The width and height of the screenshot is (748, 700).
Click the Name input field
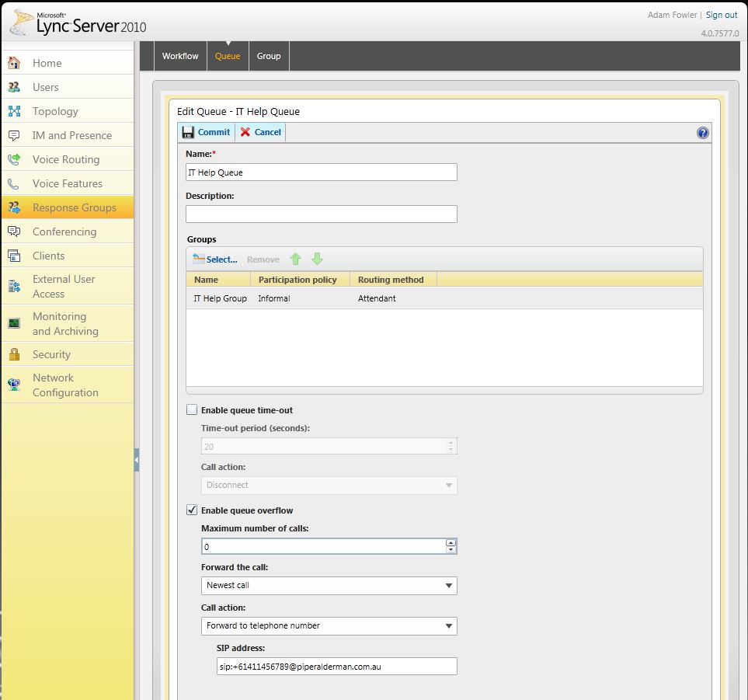pos(321,172)
